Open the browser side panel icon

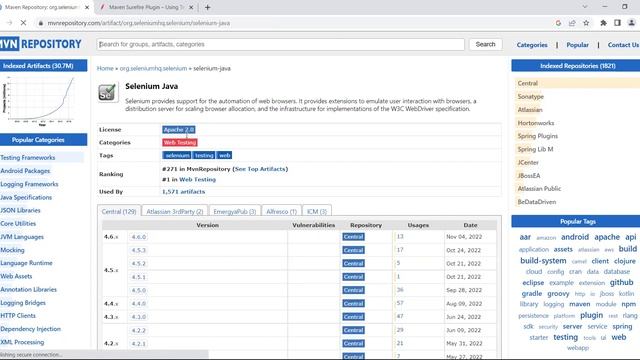pyautogui.click(x=617, y=23)
